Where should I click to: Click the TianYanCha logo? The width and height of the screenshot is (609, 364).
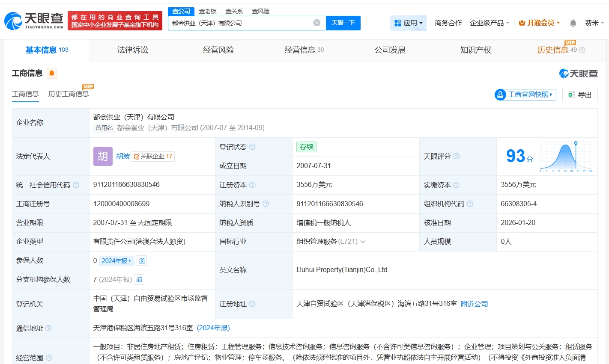(34, 21)
